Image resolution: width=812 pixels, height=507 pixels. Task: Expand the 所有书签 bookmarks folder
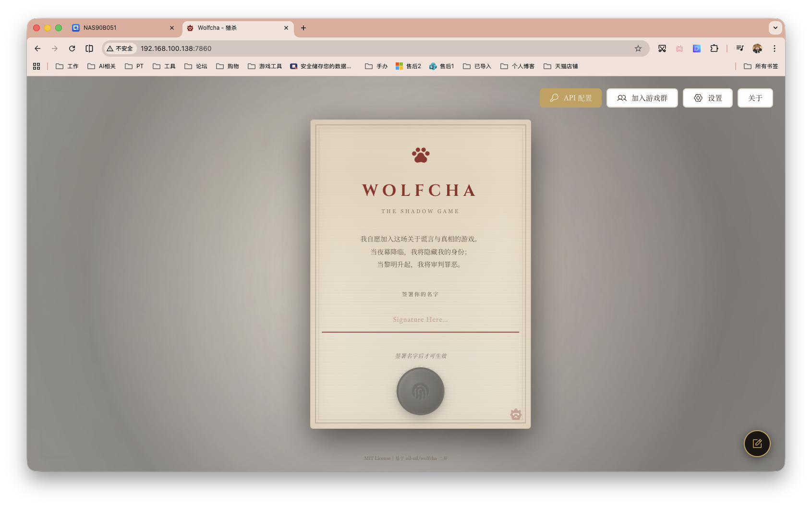[761, 66]
